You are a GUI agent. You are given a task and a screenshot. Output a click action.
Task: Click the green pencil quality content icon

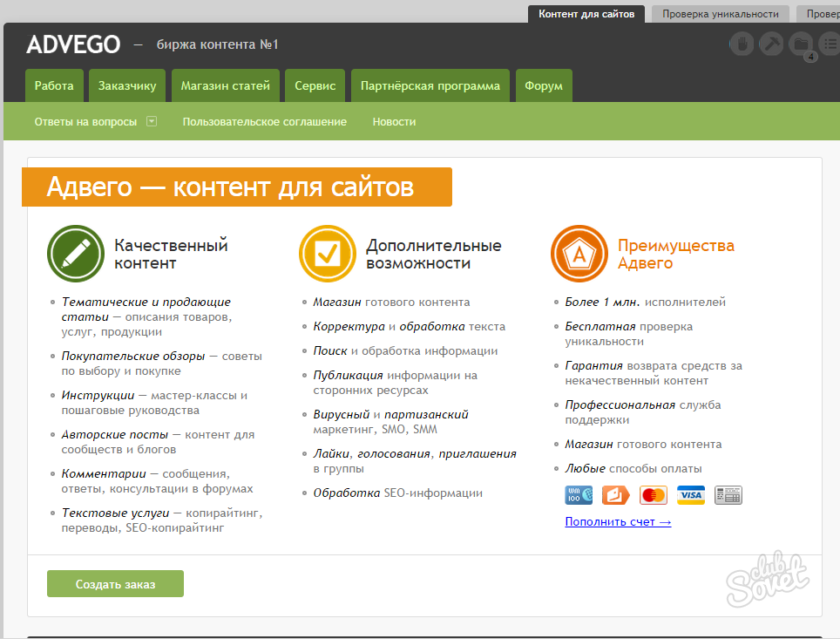[x=76, y=254]
